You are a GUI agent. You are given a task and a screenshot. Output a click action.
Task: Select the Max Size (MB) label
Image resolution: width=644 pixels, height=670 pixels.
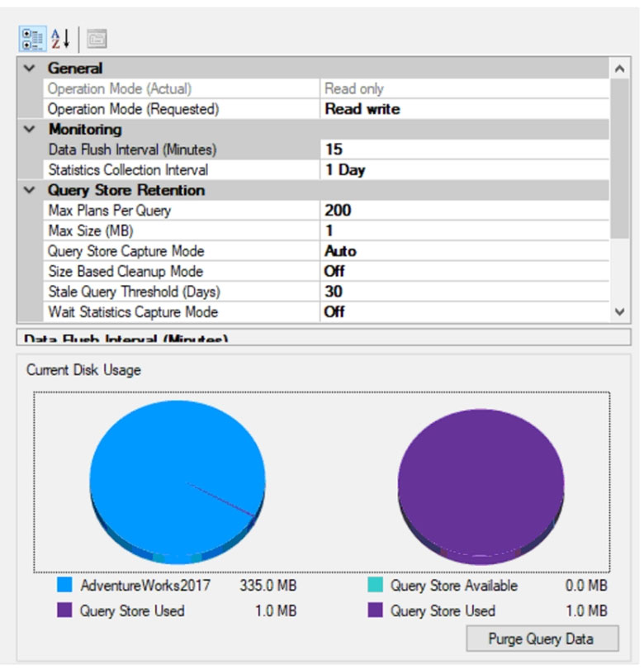[91, 230]
